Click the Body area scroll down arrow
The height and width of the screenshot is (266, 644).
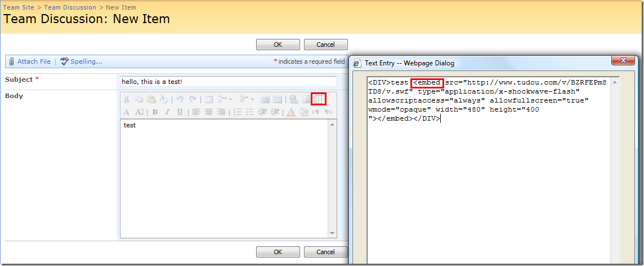[x=332, y=233]
